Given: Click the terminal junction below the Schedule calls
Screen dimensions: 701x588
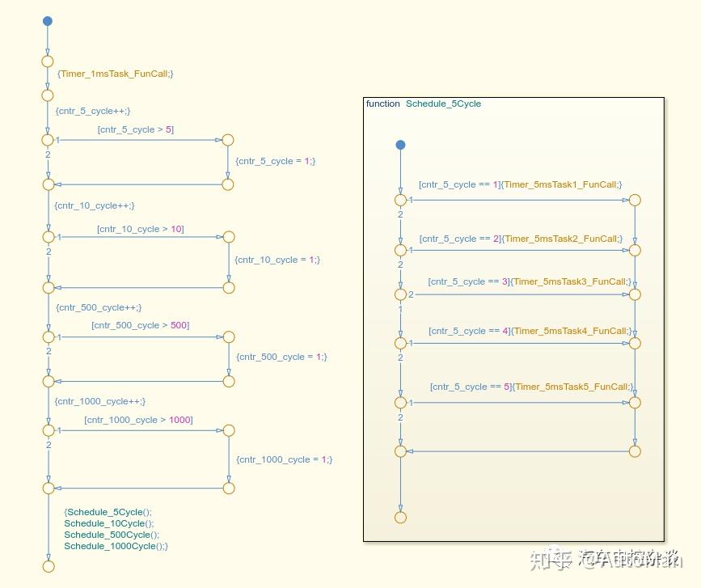Looking at the screenshot, I should coord(49,566).
